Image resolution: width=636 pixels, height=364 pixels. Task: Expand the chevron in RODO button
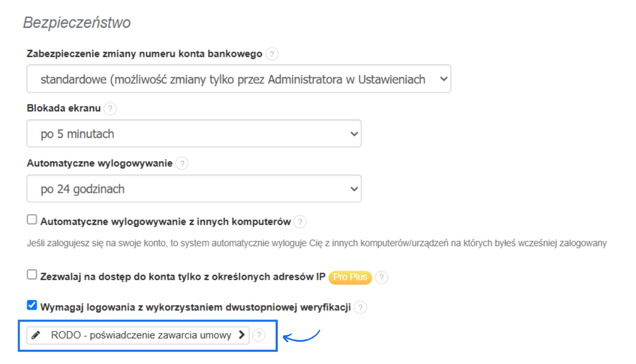tap(241, 336)
